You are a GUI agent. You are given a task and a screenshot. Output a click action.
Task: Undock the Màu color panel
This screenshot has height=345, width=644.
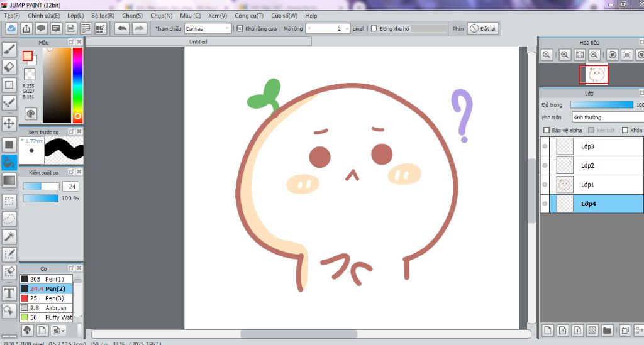point(71,42)
